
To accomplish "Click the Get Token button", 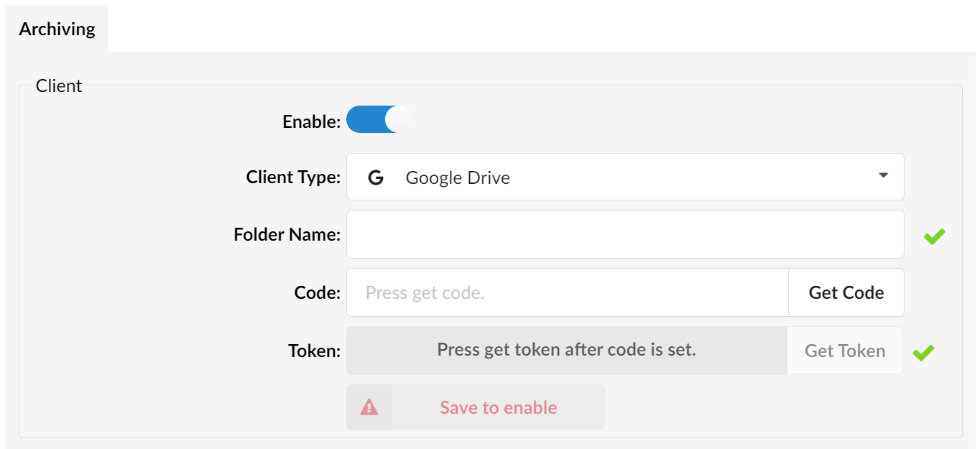I will pos(845,351).
